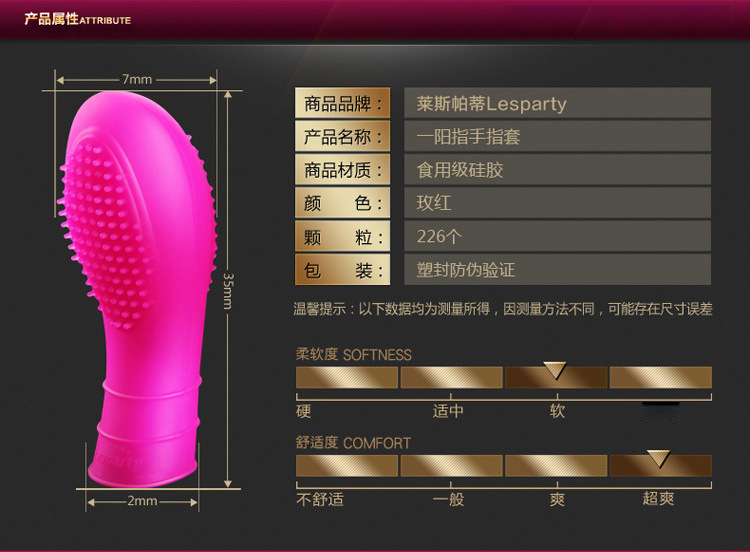Click the 商品品牌 label cell
This screenshot has height=552, width=750.
tap(345, 104)
